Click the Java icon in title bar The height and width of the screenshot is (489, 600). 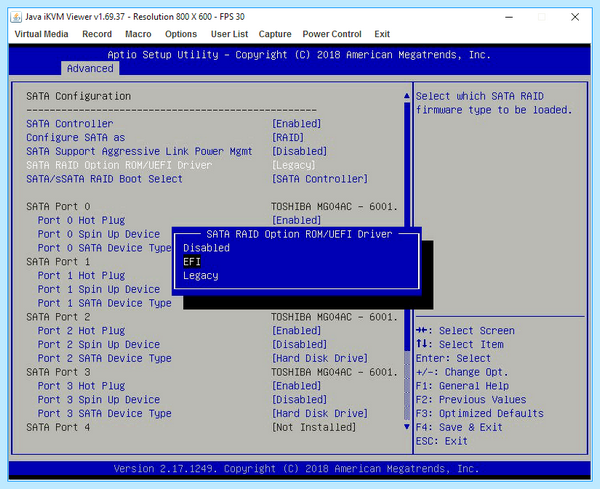[x=16, y=17]
